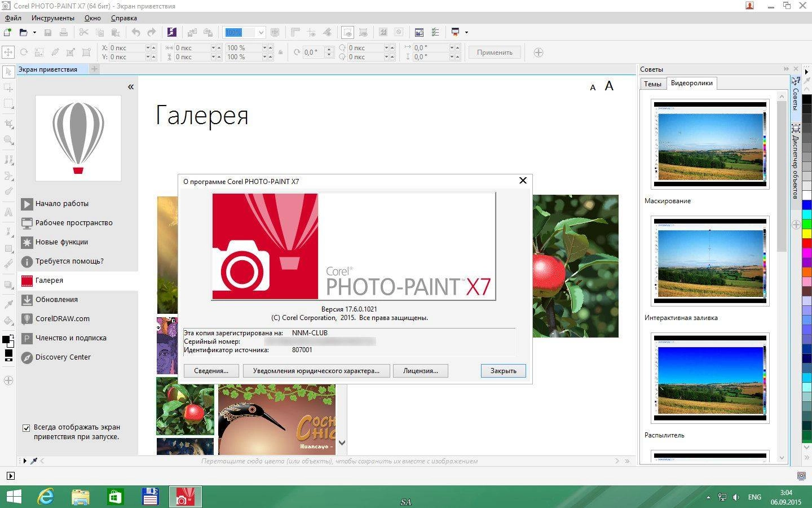Open the application launcher dropdown arrow

coord(466,32)
